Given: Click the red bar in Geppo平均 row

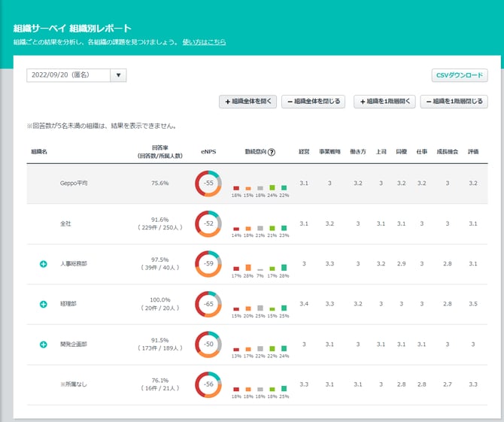Looking at the screenshot, I should pyautogui.click(x=236, y=188).
